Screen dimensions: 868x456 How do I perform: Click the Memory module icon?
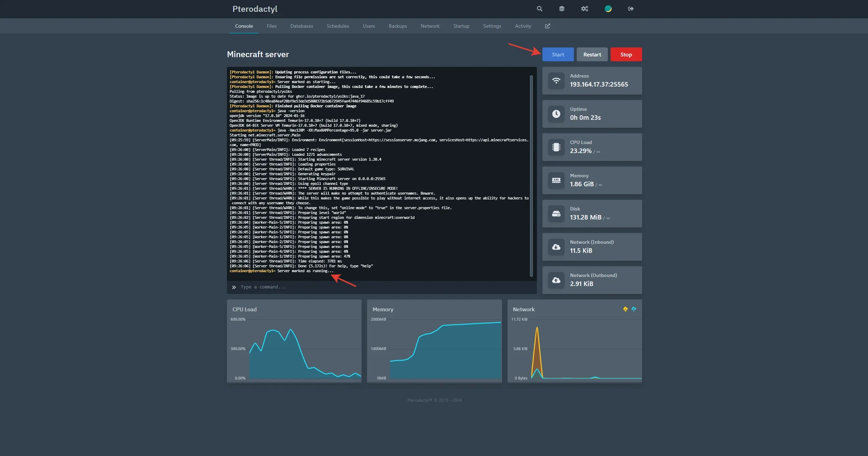[556, 180]
